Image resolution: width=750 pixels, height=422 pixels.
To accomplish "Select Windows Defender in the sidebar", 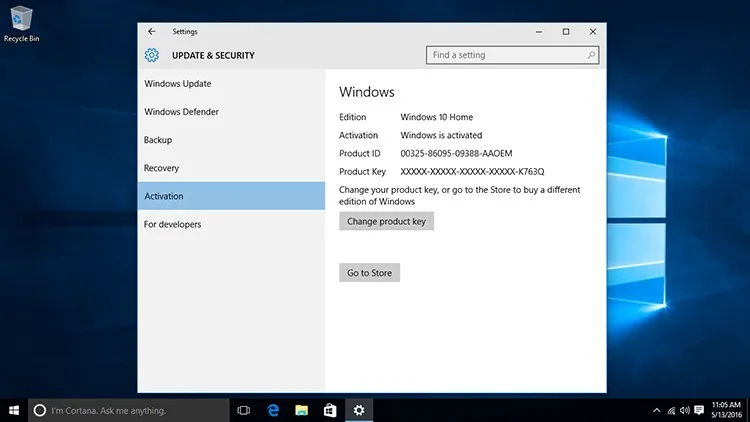I will [x=231, y=111].
